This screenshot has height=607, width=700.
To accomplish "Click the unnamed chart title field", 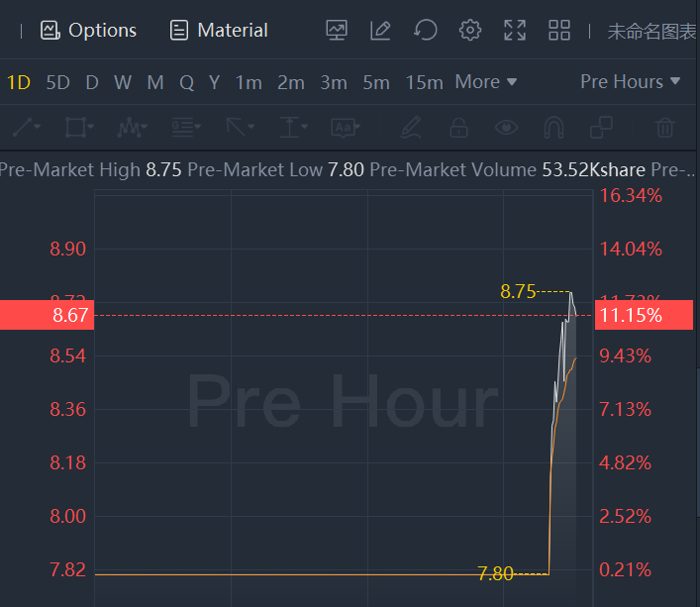I will (x=651, y=31).
